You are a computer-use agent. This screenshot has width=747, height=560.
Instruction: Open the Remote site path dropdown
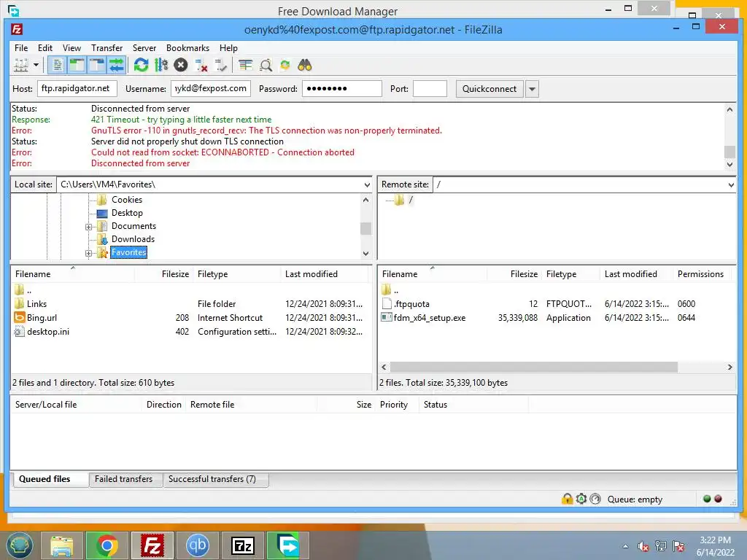click(731, 184)
